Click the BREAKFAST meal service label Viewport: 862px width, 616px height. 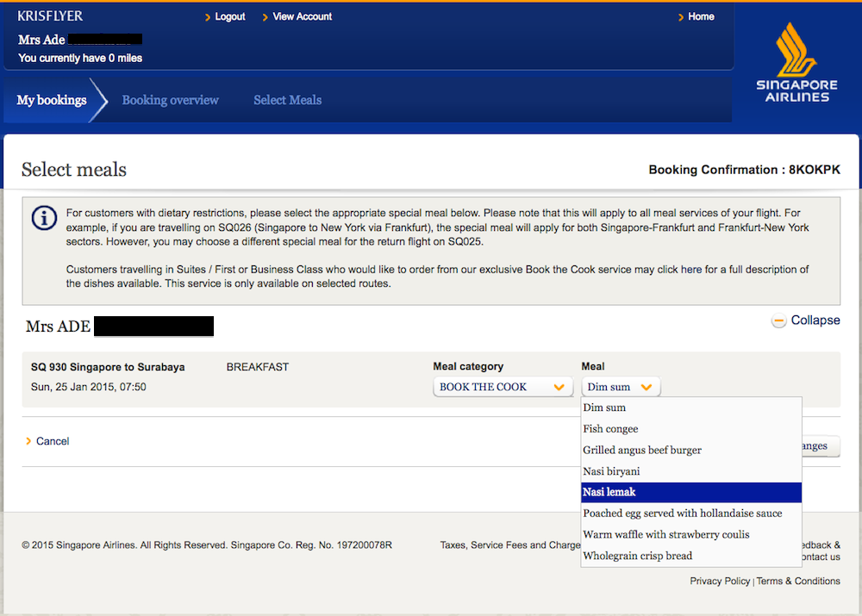[x=257, y=367]
